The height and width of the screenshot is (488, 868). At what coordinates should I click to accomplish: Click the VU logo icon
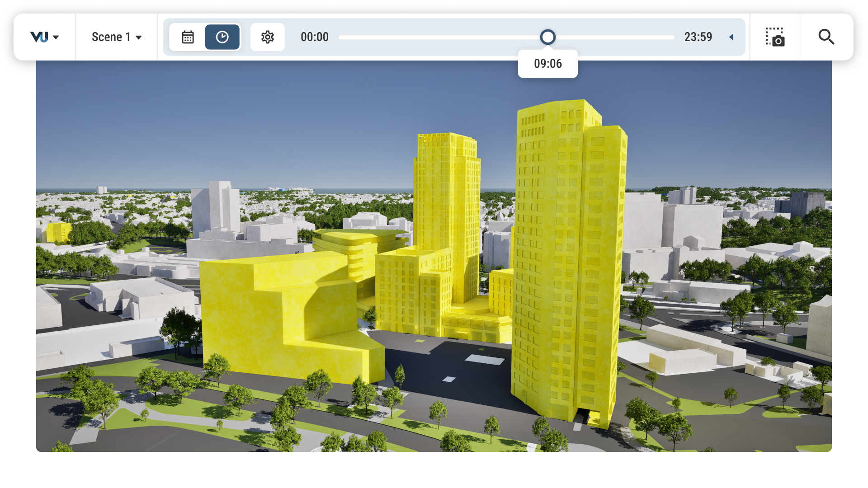[x=39, y=37]
